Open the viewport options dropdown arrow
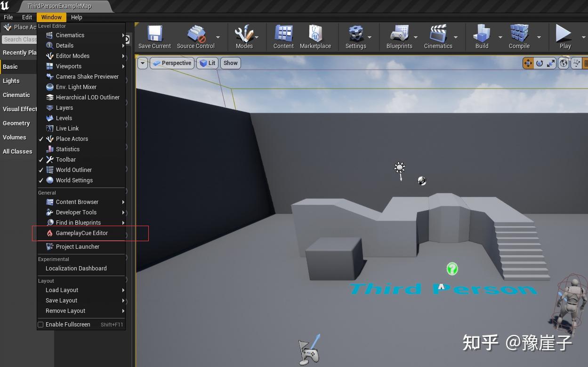588x367 pixels. [x=143, y=63]
